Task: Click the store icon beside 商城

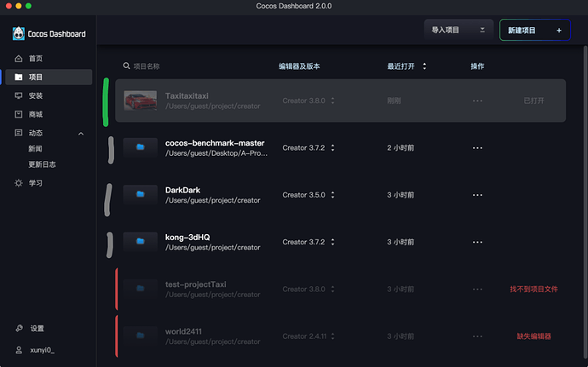Action: point(19,114)
